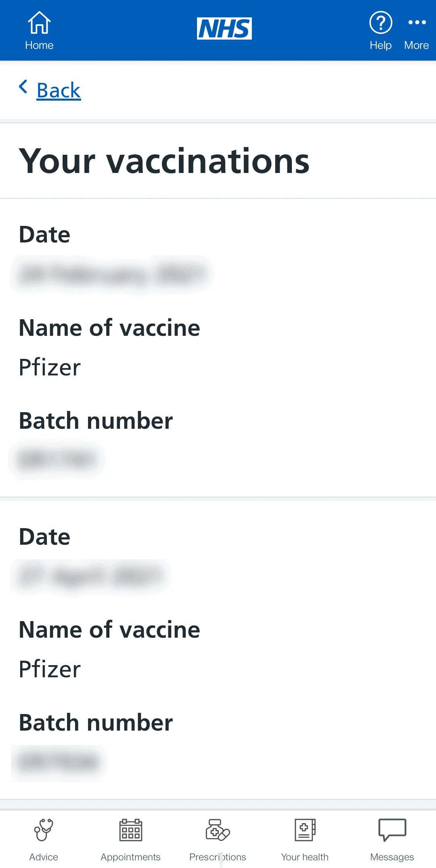436x868 pixels.
Task: Select the Appointments tab label
Action: tap(131, 857)
